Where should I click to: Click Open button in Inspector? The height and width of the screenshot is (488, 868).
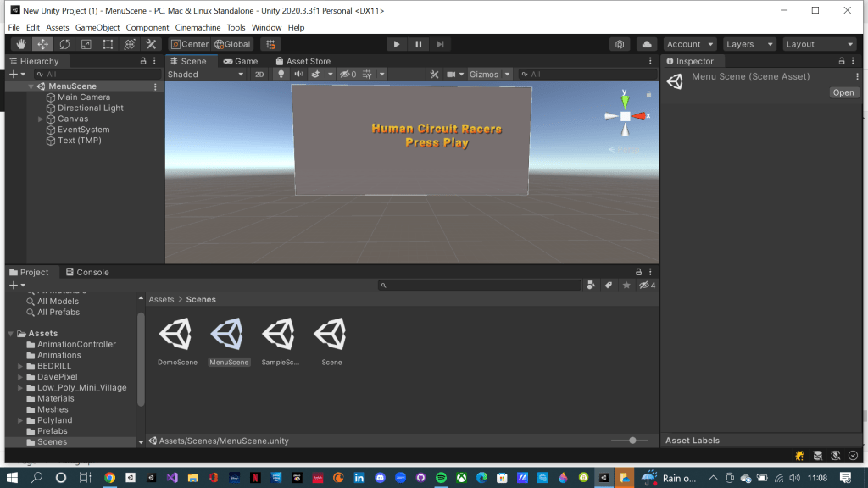[843, 92]
